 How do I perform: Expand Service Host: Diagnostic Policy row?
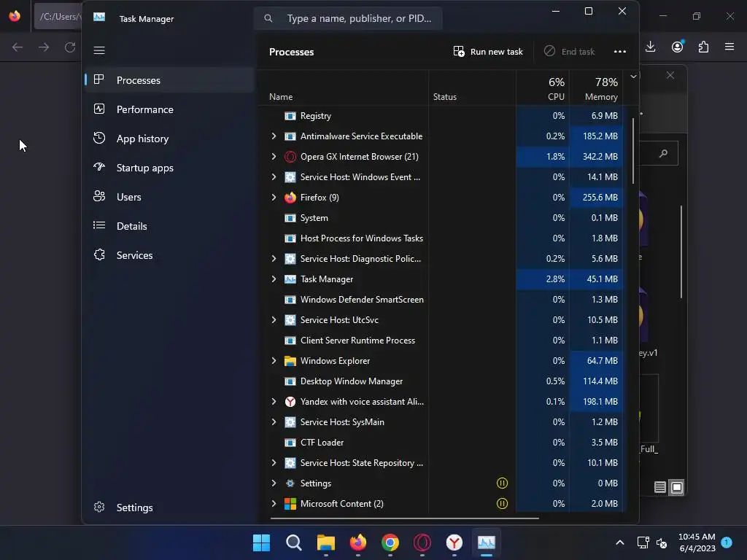[274, 259]
